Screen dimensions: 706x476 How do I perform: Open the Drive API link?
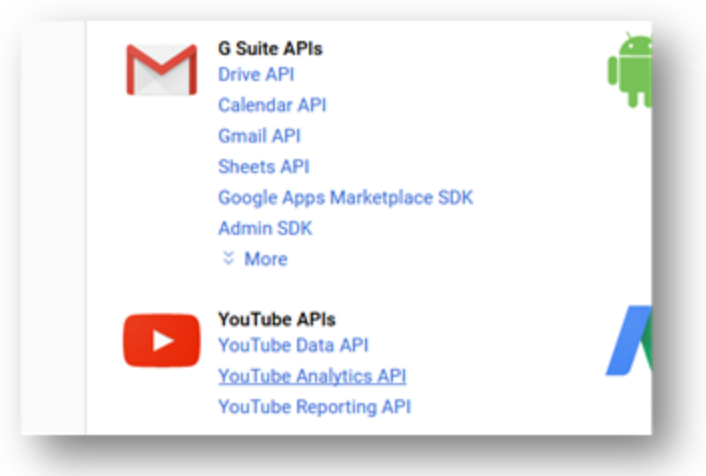pos(256,74)
